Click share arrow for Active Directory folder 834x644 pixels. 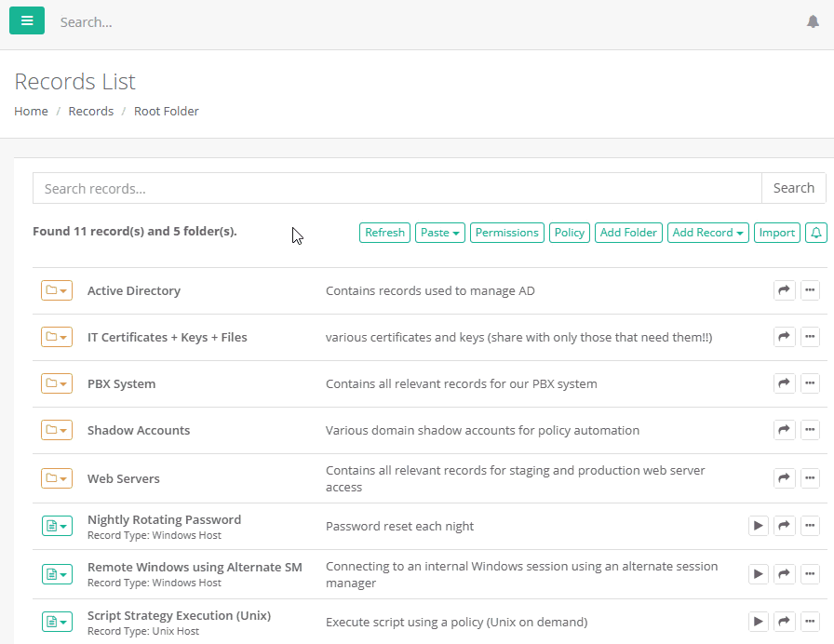tap(784, 290)
